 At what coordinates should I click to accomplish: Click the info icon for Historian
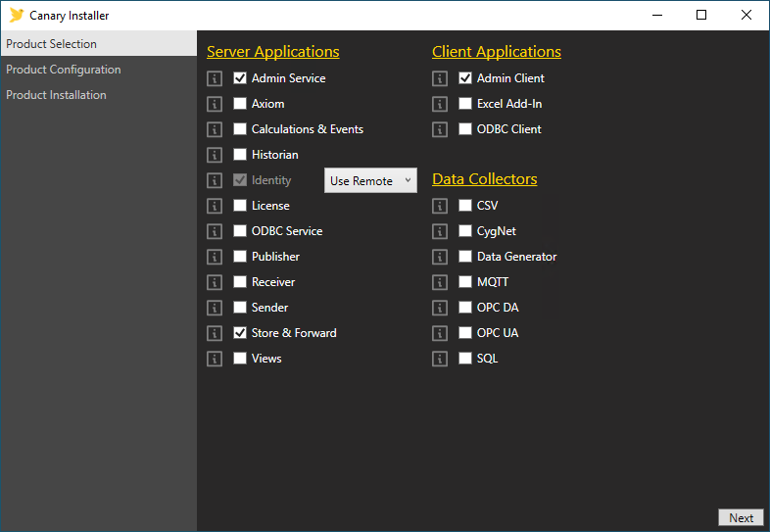click(215, 155)
